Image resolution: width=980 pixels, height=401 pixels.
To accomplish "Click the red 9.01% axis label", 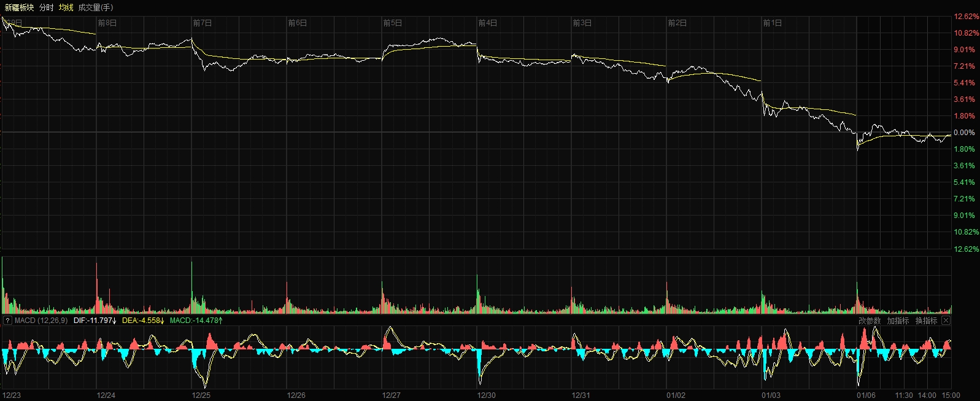I will tap(964, 49).
